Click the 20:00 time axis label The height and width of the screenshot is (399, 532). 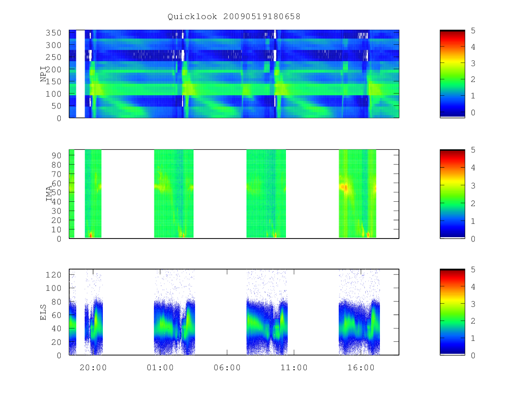[x=93, y=368]
